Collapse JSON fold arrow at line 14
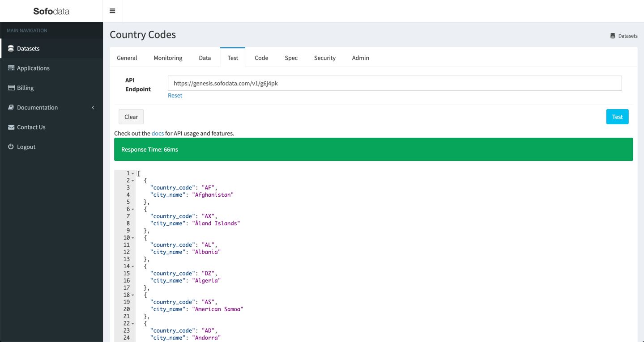The height and width of the screenshot is (342, 644). point(133,266)
